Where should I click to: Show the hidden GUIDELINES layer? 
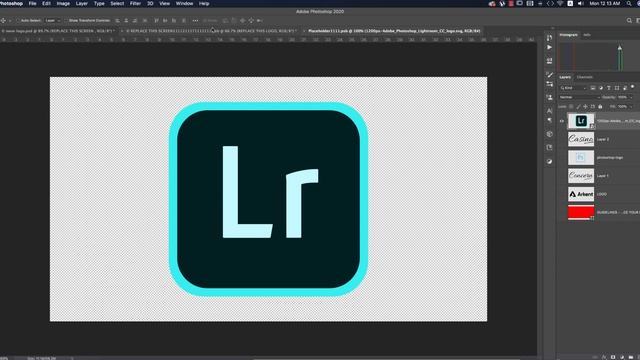(562, 213)
